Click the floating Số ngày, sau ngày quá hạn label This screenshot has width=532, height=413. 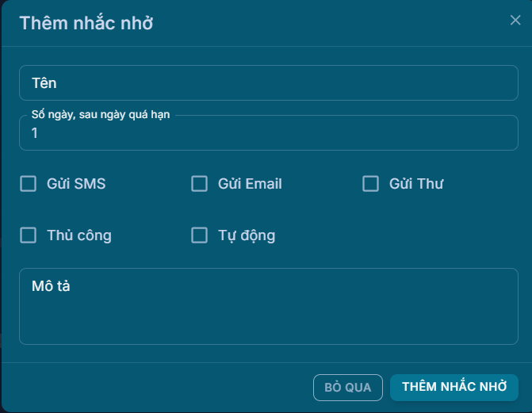[x=101, y=115]
